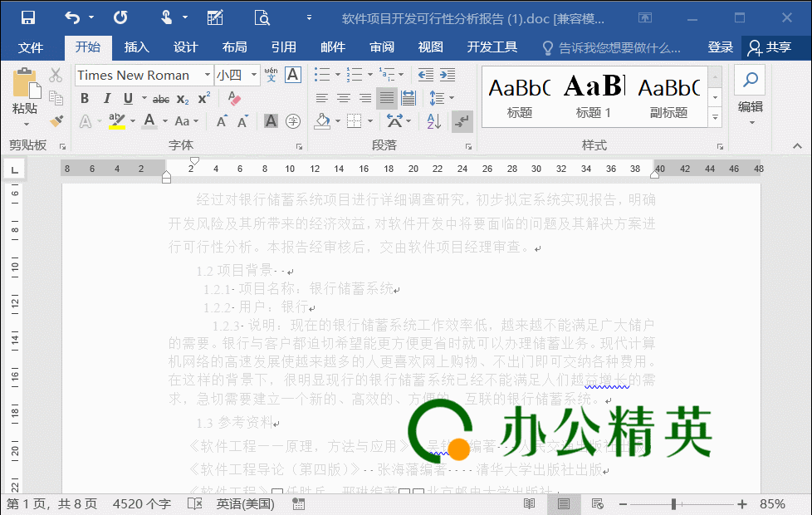Open the spelling check book icon in status bar
Viewport: 812px width, 515px height.
coord(195,503)
